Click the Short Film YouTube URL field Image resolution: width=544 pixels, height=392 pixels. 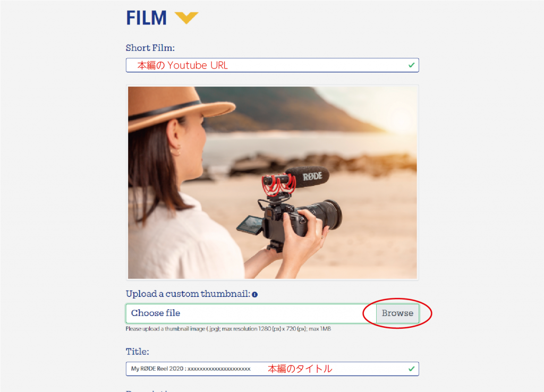click(x=273, y=65)
